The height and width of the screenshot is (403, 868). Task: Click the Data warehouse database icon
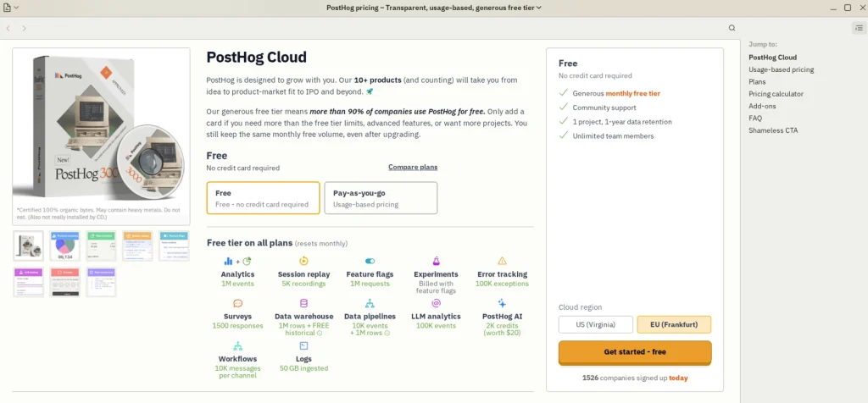click(x=304, y=303)
